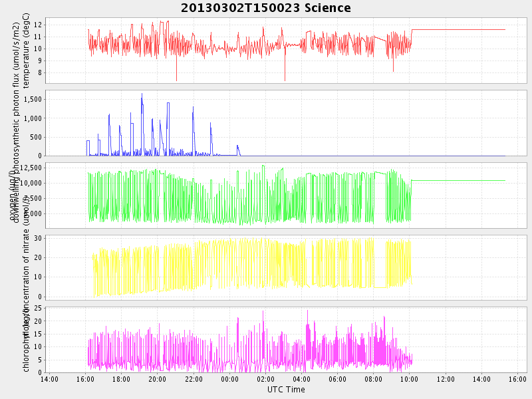Select the "04:00" time tick label

301,379
